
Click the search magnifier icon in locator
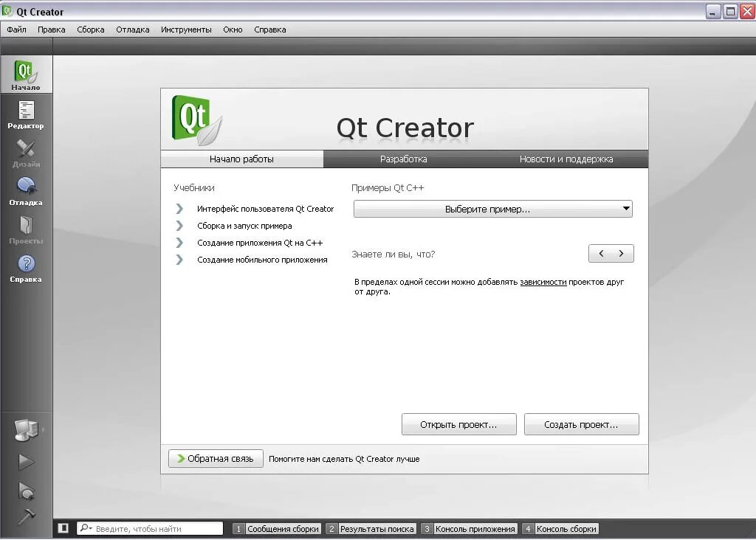point(86,528)
